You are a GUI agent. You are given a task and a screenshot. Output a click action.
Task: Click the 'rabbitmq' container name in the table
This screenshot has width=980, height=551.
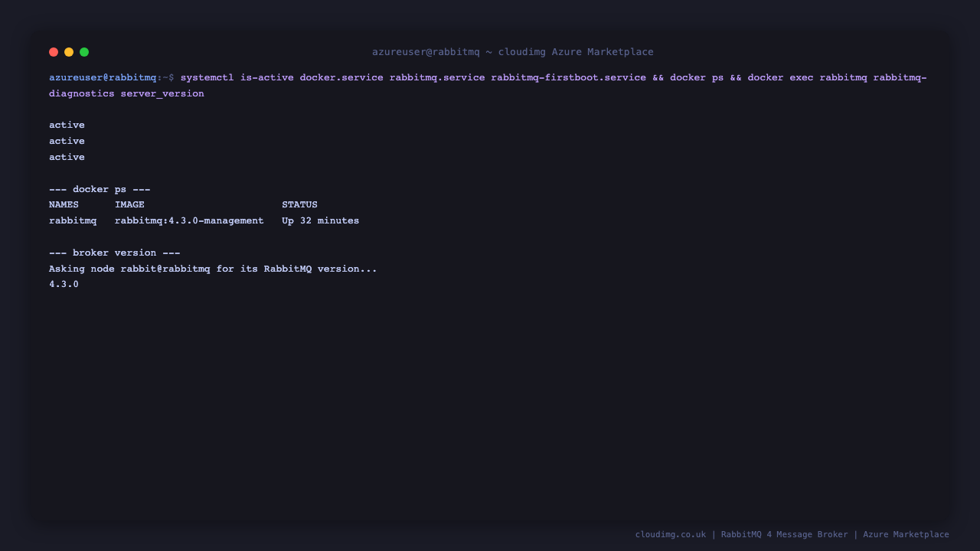pos(73,220)
